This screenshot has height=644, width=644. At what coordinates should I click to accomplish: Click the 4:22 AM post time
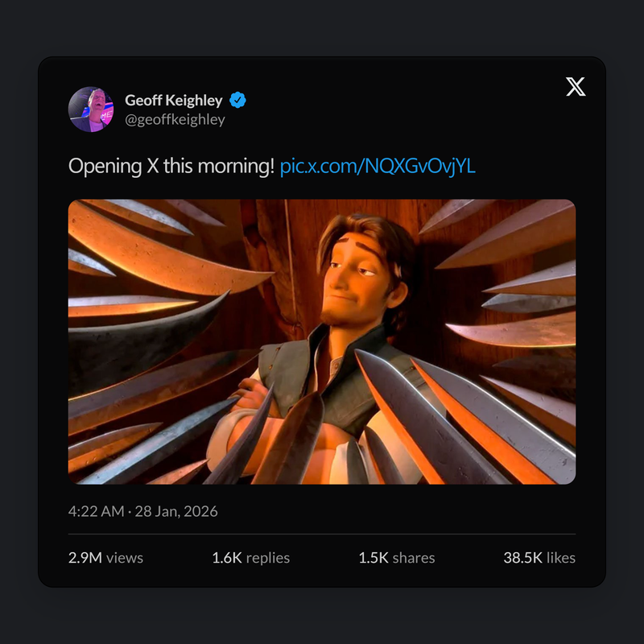pyautogui.click(x=95, y=511)
